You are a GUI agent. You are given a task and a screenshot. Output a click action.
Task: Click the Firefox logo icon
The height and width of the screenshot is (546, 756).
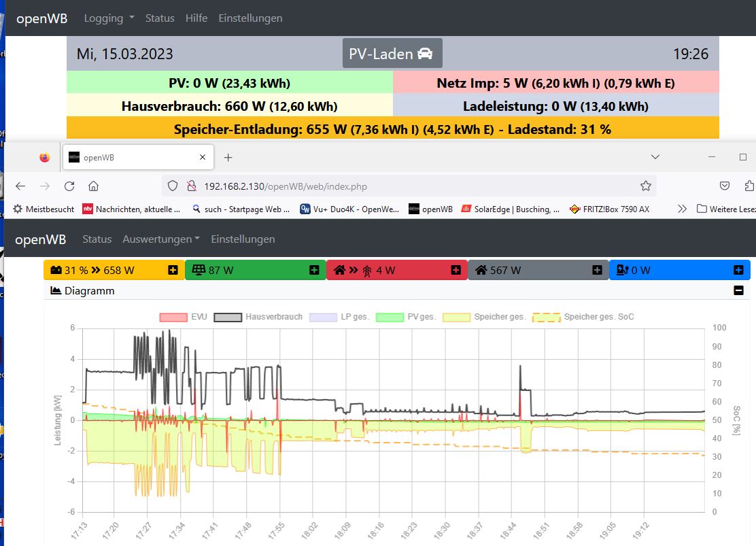[x=44, y=157]
